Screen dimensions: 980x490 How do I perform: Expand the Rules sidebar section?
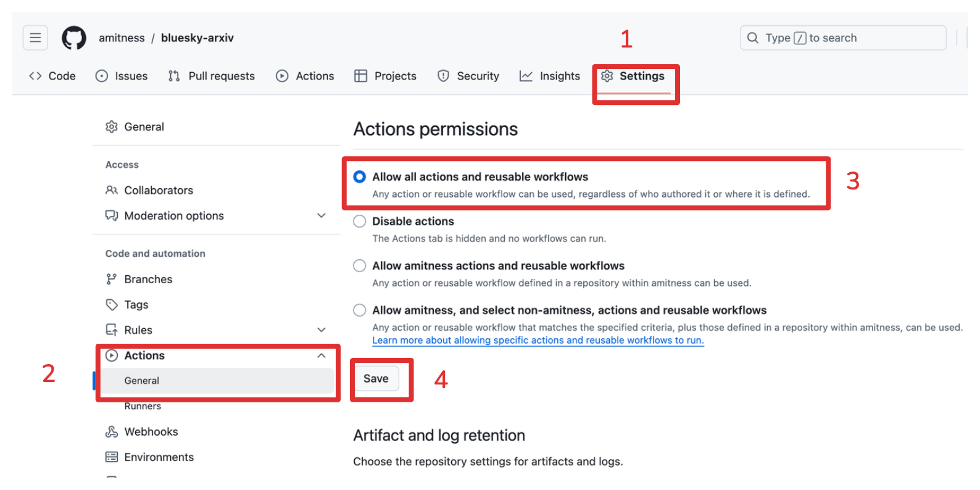[321, 330]
